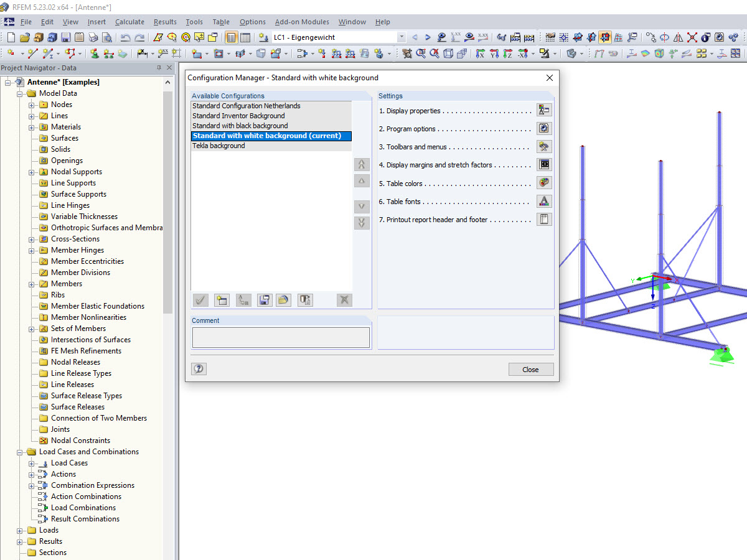747x560 pixels.
Task: Toggle the table display button in toolbar
Action: click(x=245, y=38)
